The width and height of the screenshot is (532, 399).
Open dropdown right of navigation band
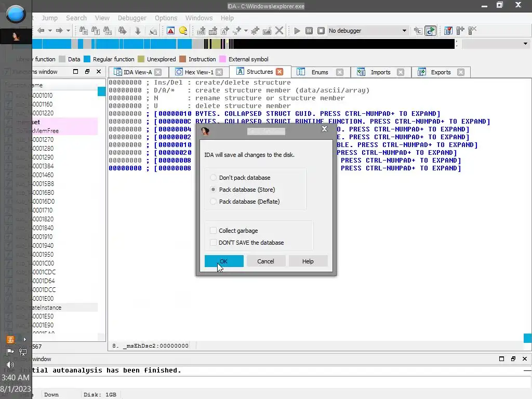point(525,44)
